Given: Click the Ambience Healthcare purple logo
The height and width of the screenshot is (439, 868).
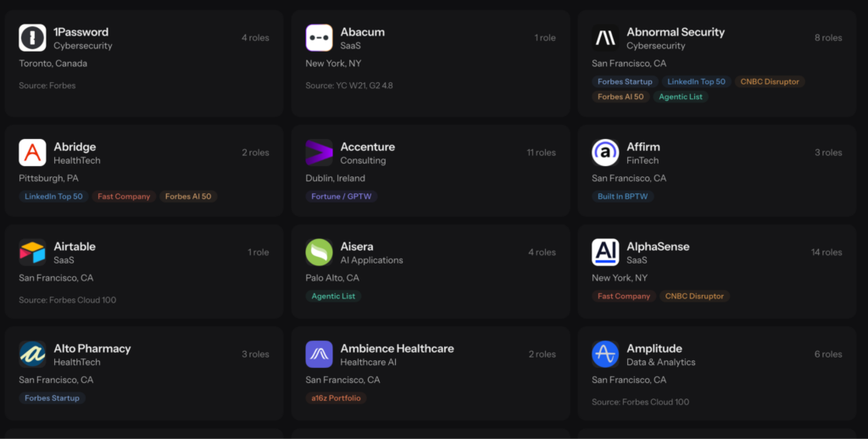Looking at the screenshot, I should [x=319, y=354].
